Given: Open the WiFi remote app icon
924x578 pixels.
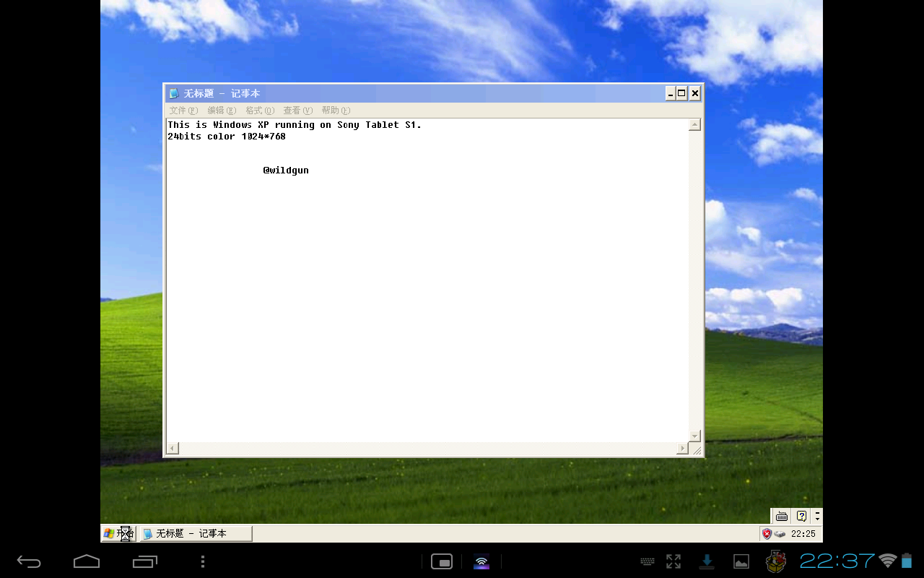Looking at the screenshot, I should 481,561.
